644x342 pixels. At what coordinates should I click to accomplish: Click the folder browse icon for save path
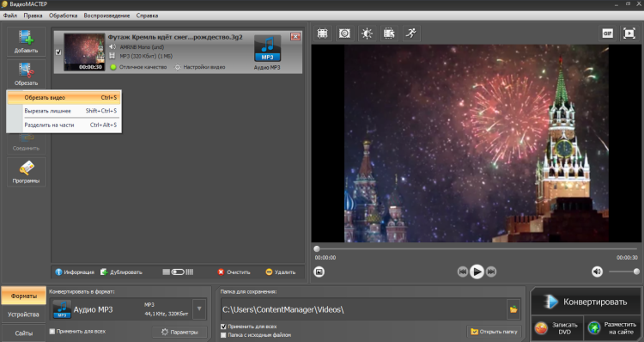coord(513,309)
